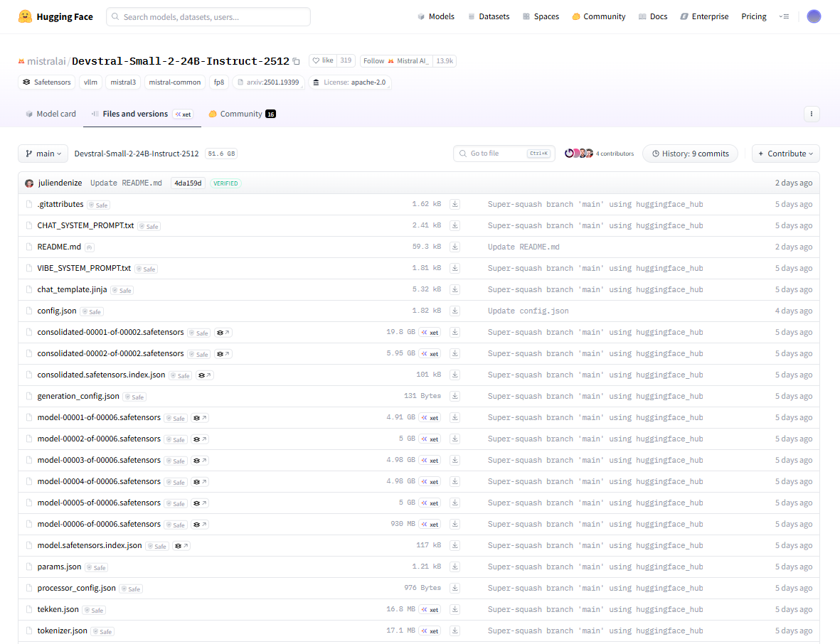Download model-00006-of-00006.safetensors file
The image size is (840, 644).
point(454,524)
